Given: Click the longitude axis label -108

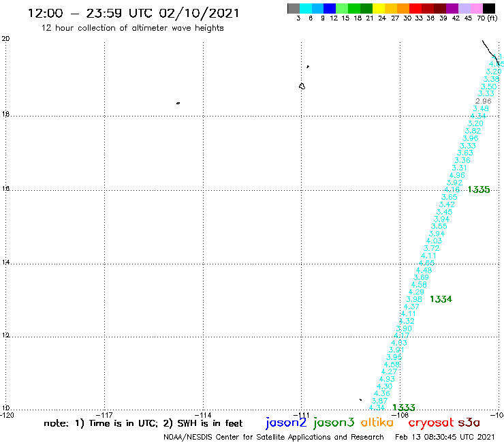Looking at the screenshot, I should (400, 415).
